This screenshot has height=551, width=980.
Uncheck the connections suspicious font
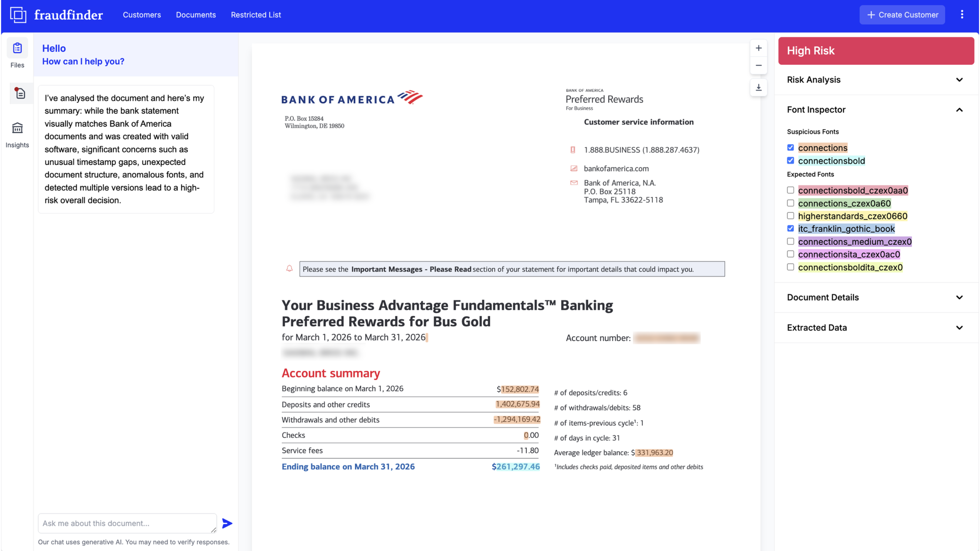(791, 147)
